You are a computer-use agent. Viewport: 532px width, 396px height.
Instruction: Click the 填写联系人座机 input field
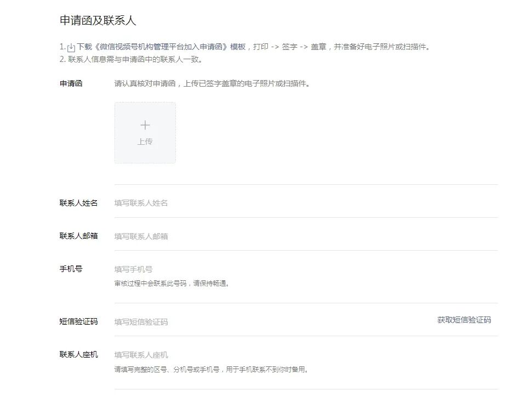click(164, 355)
